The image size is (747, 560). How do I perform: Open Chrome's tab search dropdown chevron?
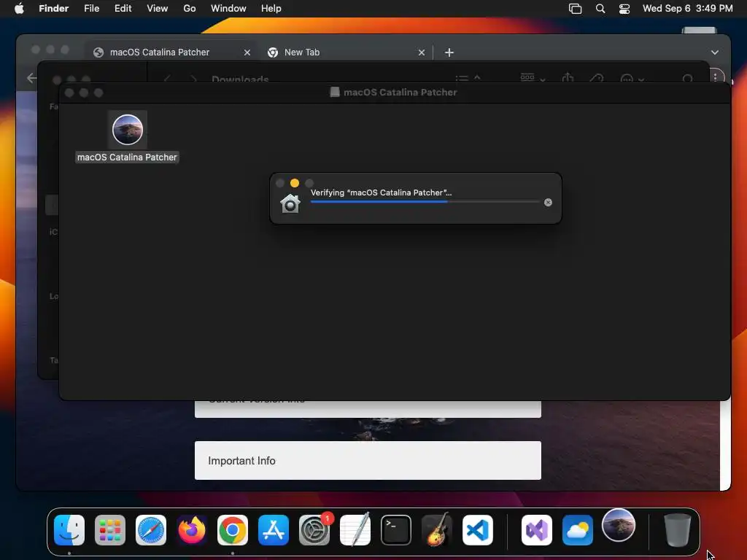(715, 52)
